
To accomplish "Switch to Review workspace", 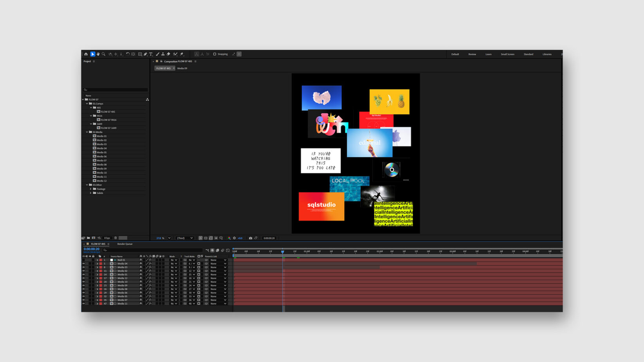I will coord(472,54).
